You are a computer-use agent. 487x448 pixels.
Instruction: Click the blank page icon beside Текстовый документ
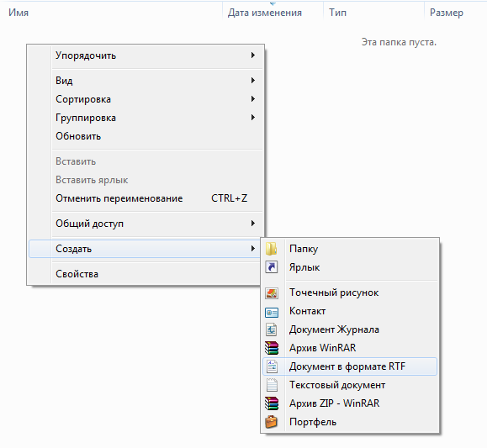click(272, 385)
